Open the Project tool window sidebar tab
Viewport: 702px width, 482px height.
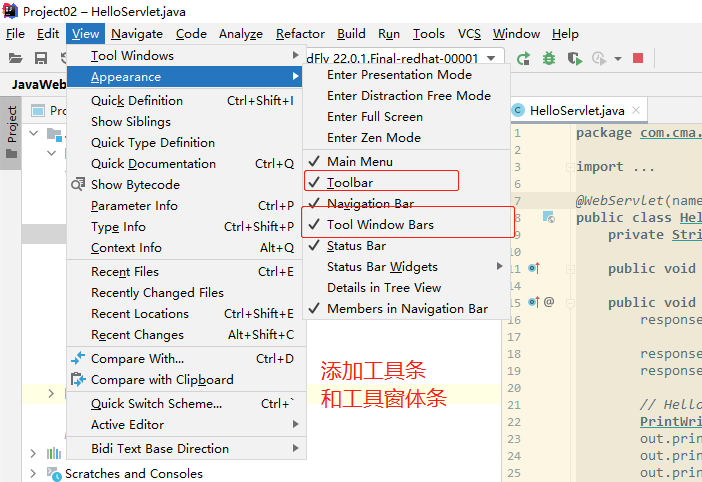tap(11, 132)
